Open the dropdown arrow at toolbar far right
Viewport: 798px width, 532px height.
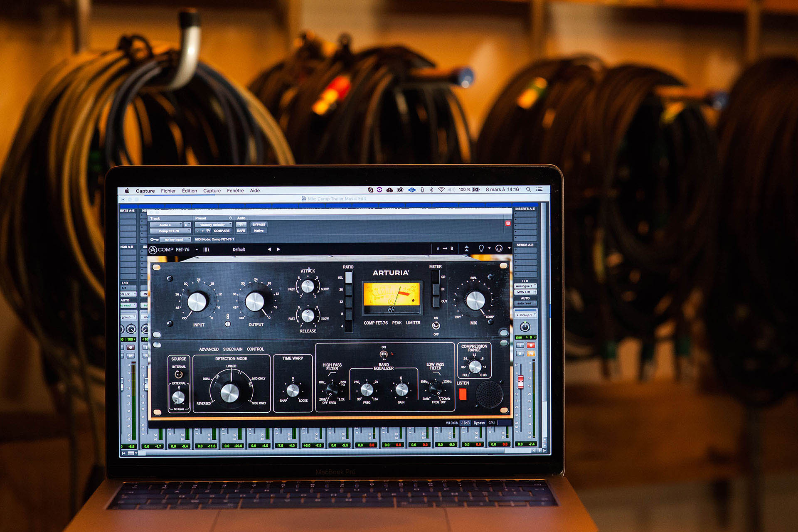click(509, 249)
